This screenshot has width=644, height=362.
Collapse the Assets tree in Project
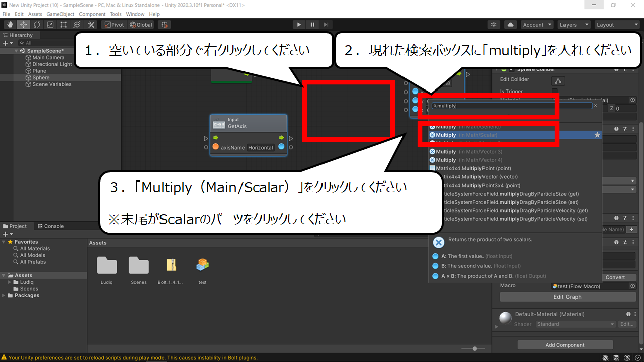(4, 275)
